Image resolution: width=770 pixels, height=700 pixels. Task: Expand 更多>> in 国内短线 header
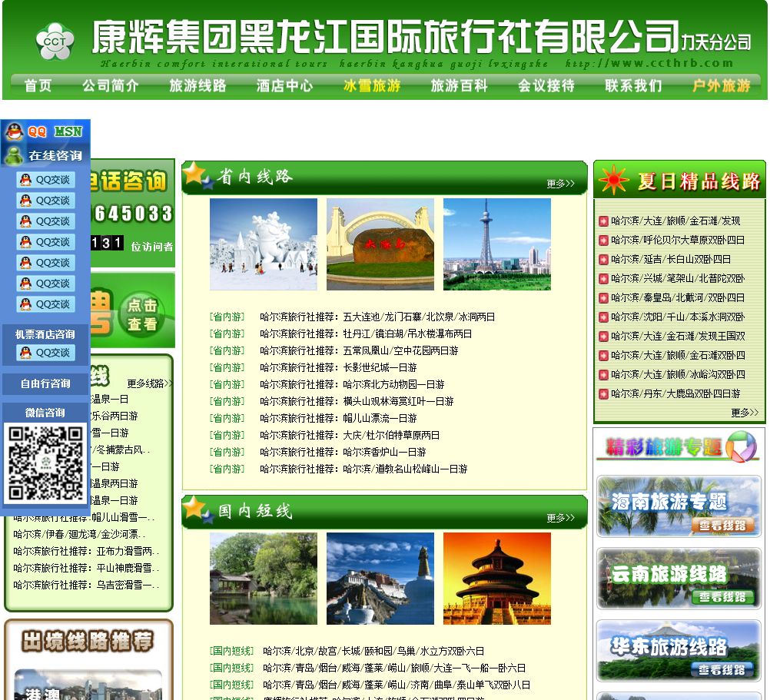click(560, 518)
